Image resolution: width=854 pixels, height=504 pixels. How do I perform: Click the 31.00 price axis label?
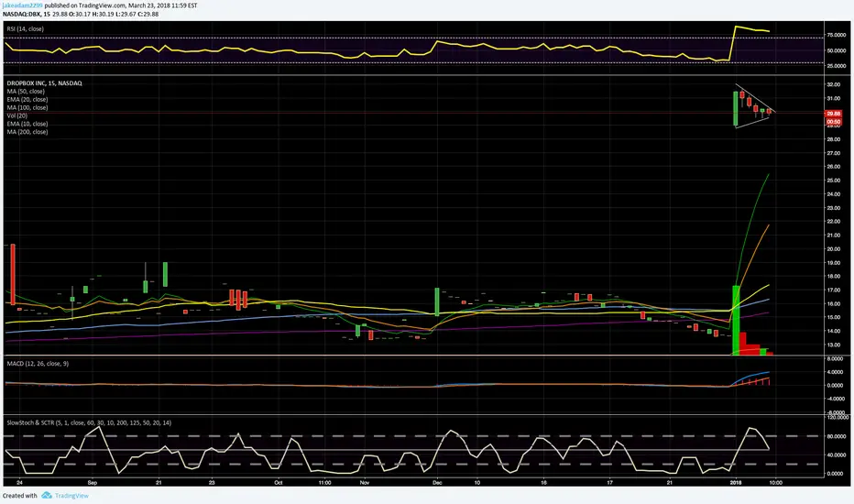point(833,99)
